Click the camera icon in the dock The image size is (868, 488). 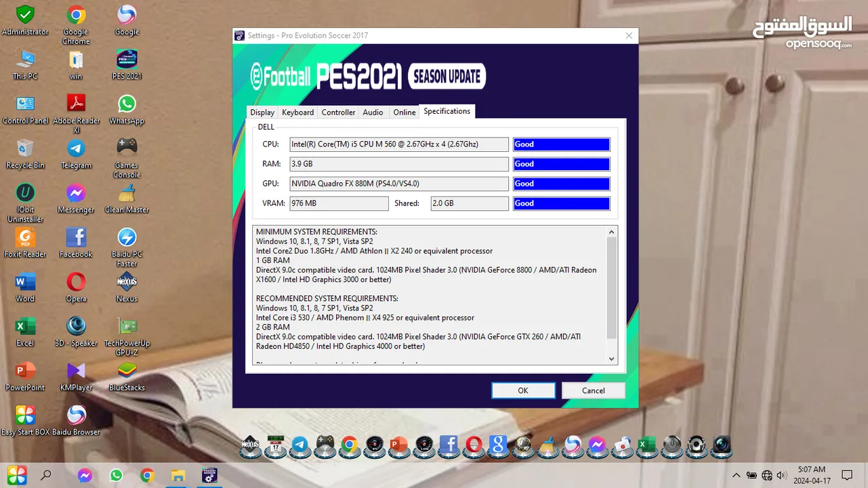721,445
